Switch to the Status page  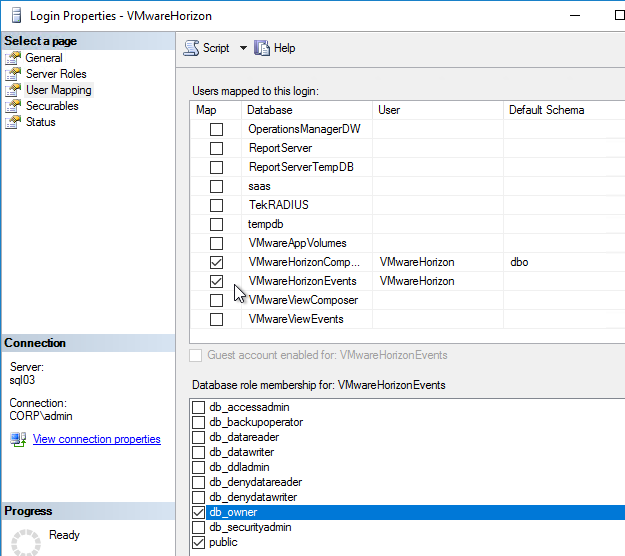point(41,122)
